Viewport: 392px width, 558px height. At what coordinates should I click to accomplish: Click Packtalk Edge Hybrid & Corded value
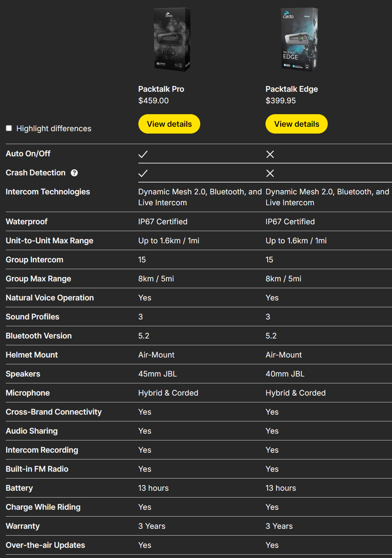[295, 393]
